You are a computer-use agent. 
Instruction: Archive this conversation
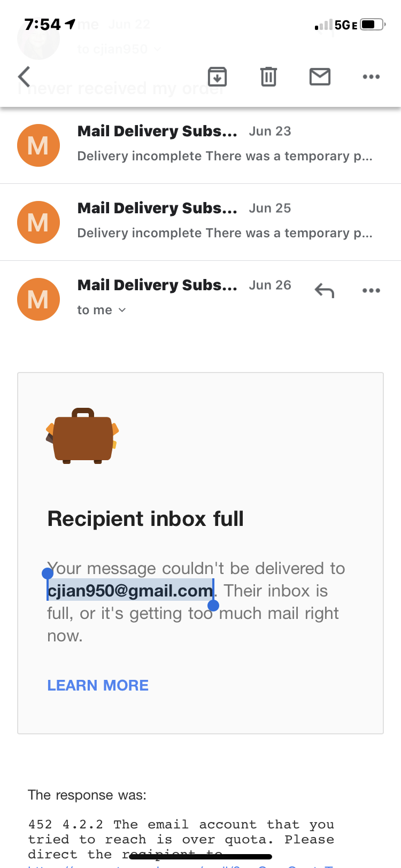point(217,77)
